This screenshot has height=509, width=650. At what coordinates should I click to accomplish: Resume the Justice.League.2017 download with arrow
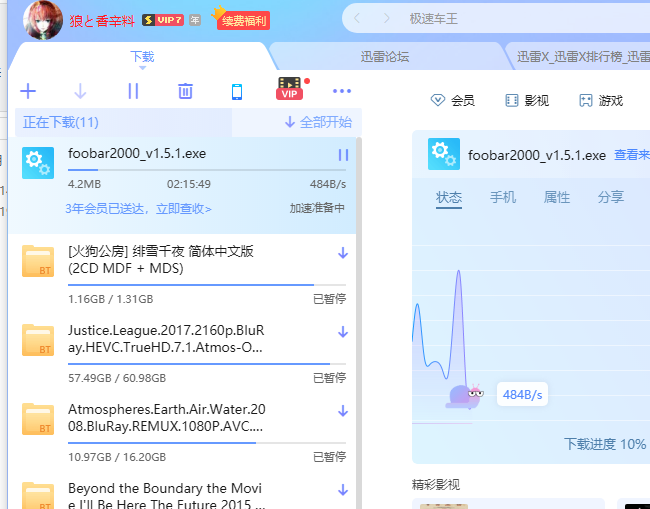(x=343, y=332)
